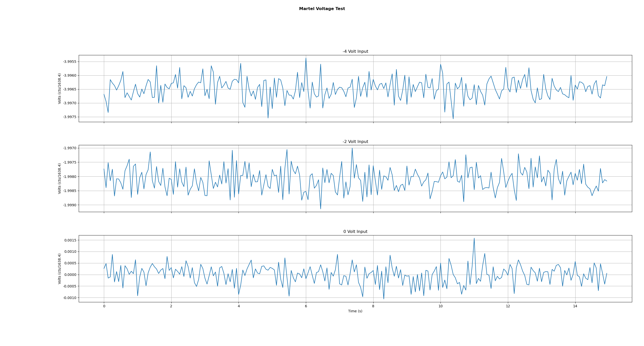644x346 pixels.
Task: Click the '-4 Volt Input' subplot title
Action: coord(355,52)
